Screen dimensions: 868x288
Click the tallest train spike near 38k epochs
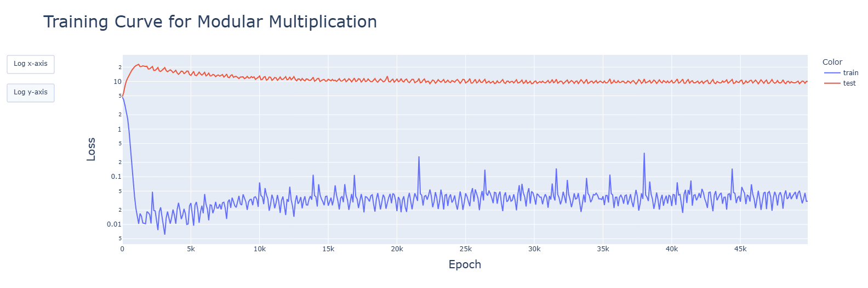click(x=644, y=154)
